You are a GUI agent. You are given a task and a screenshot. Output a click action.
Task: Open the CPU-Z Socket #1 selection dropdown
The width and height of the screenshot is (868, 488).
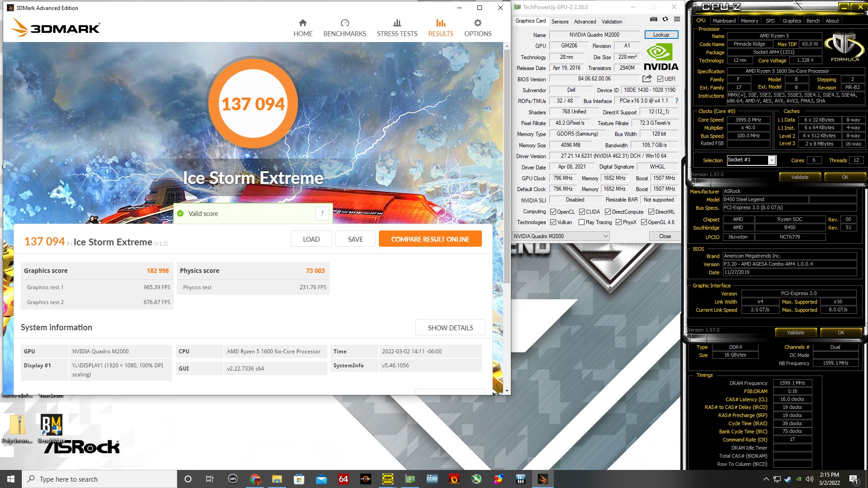751,160
